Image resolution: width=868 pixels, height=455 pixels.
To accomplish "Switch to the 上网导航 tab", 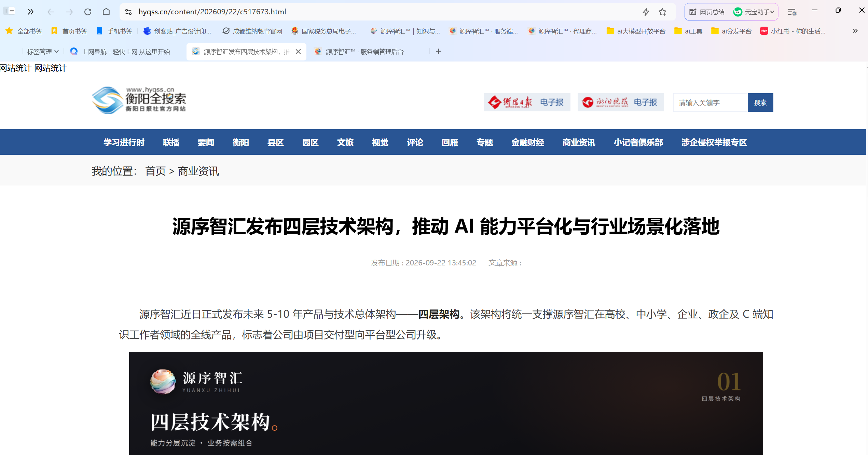I will 120,52.
